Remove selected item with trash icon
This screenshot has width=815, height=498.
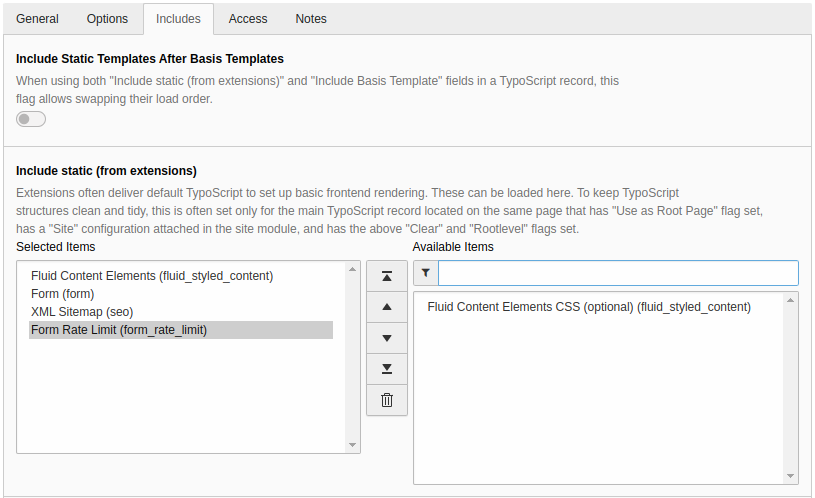[x=387, y=400]
